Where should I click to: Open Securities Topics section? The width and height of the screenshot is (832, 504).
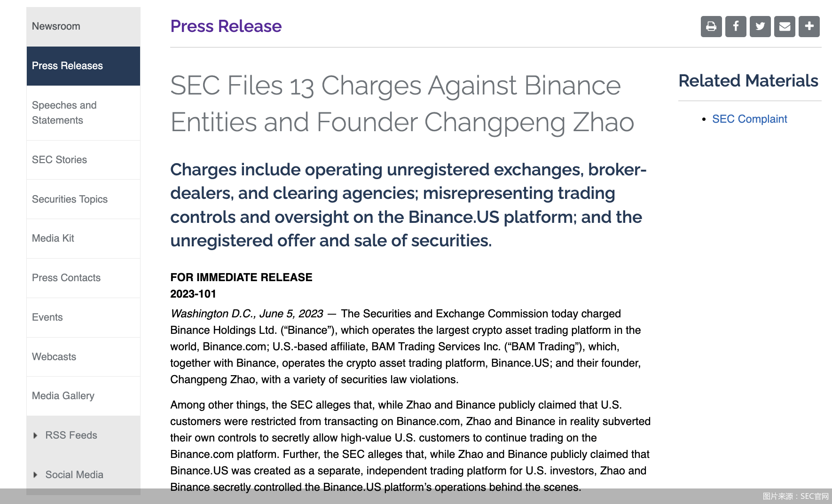coord(70,199)
